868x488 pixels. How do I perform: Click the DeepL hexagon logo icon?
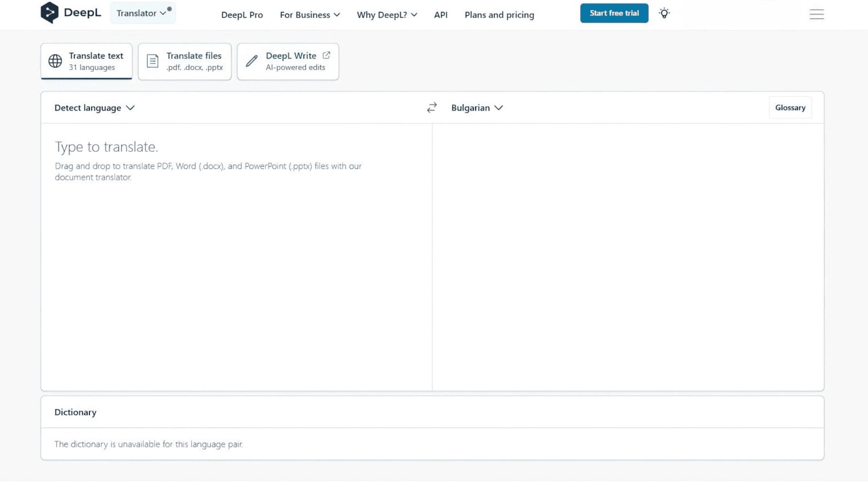(49, 13)
